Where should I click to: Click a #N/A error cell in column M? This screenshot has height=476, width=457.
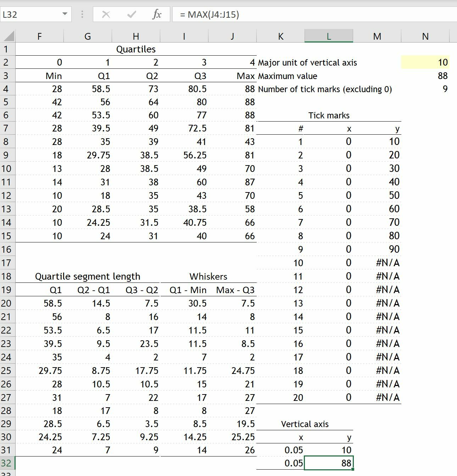(388, 263)
